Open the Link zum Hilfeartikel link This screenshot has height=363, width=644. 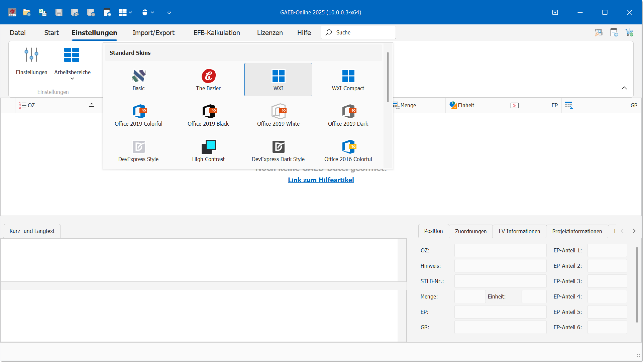(x=321, y=180)
